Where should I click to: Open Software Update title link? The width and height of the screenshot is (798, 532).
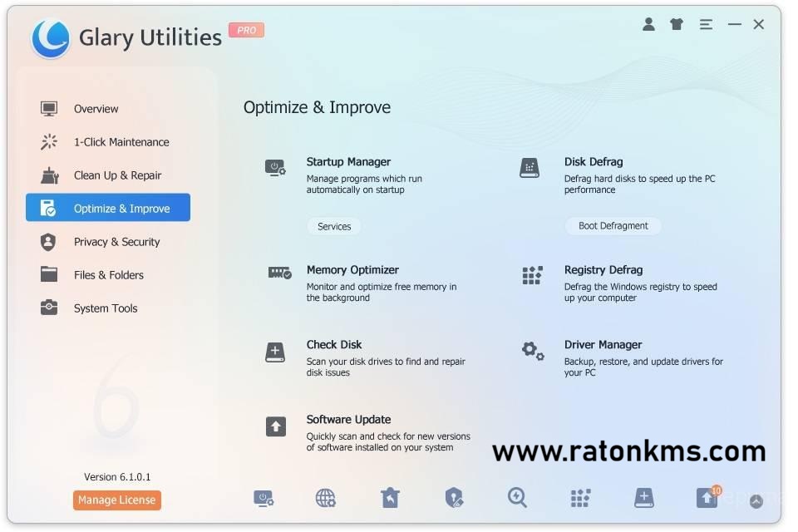point(348,420)
